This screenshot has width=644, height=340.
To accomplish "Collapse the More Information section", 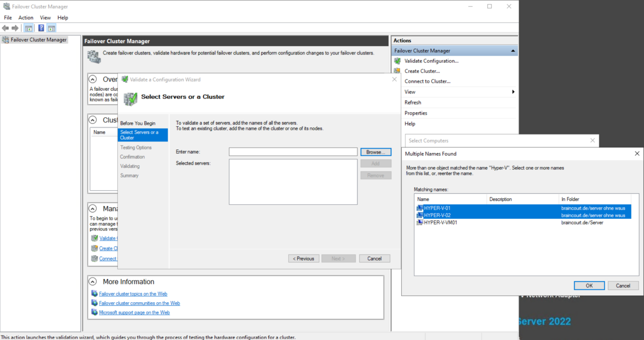I will point(93,281).
